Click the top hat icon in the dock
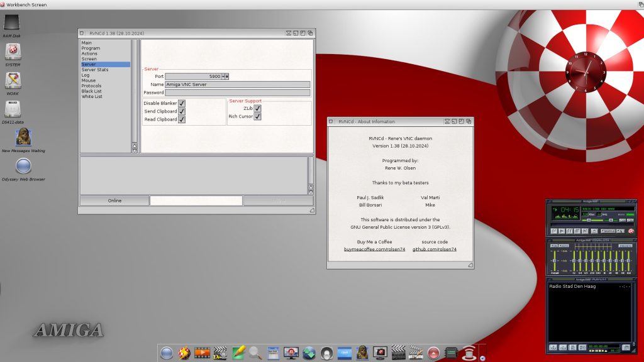This screenshot has width=644, height=362. [x=469, y=353]
